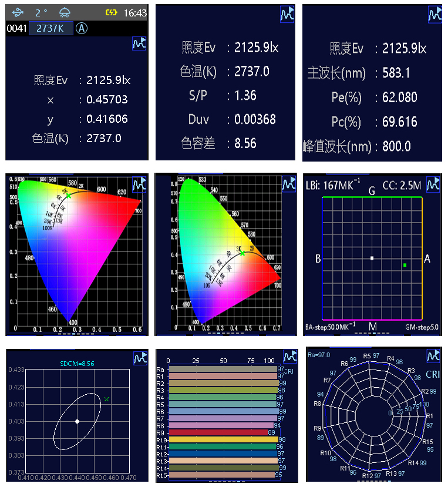Click spectrum icon in the x/y chromaticity panel
The height and width of the screenshot is (487, 448).
pyautogui.click(x=139, y=43)
